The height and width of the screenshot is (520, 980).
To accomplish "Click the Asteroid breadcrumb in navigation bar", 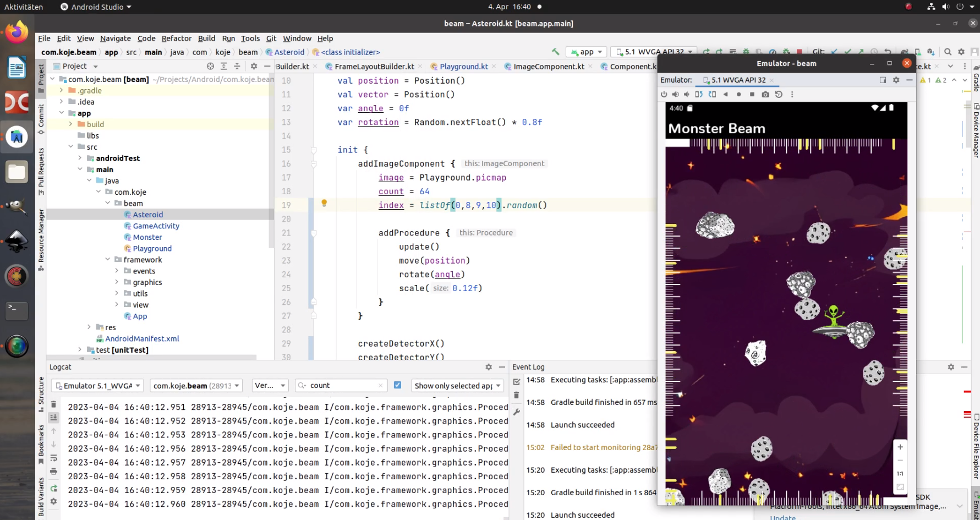I will point(289,52).
